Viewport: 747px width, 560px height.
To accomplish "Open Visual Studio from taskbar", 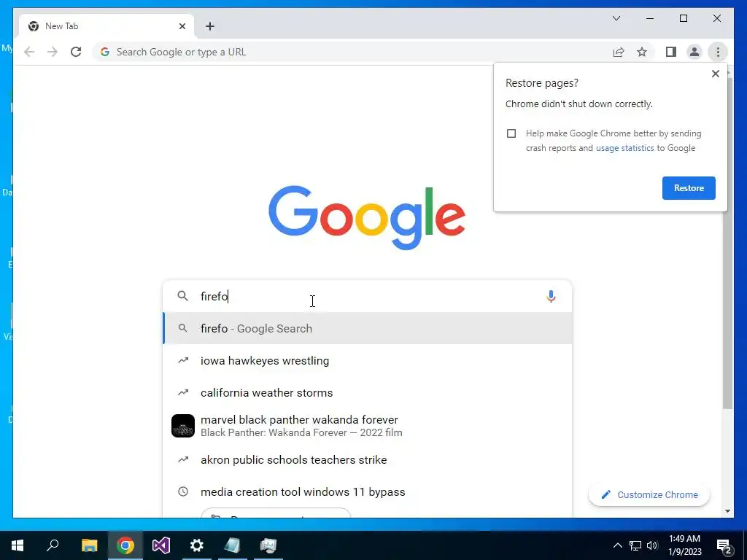I will (x=161, y=545).
